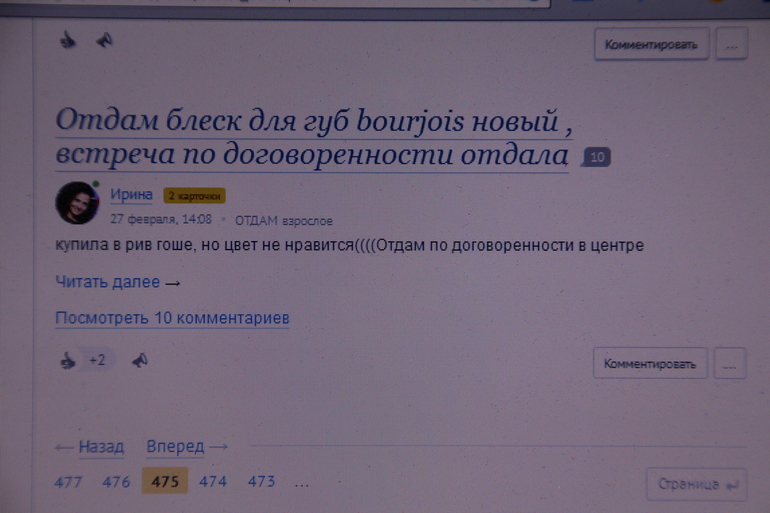Open Посмотреть 10 комментариев link
The image size is (770, 513).
(x=172, y=318)
